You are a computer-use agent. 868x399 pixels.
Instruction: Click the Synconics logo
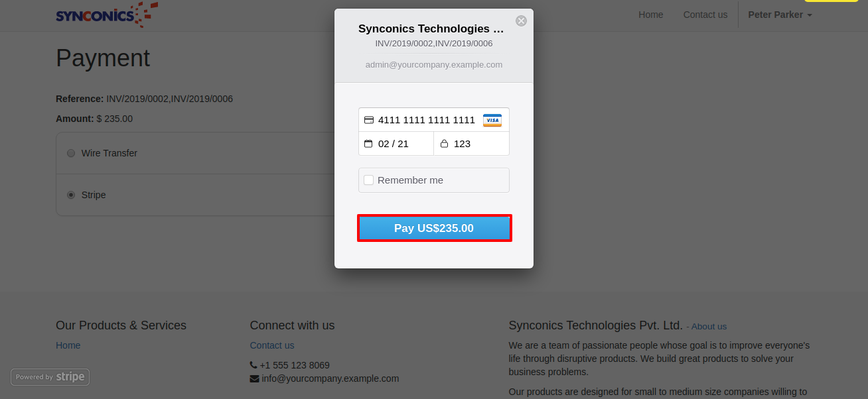coord(106,15)
